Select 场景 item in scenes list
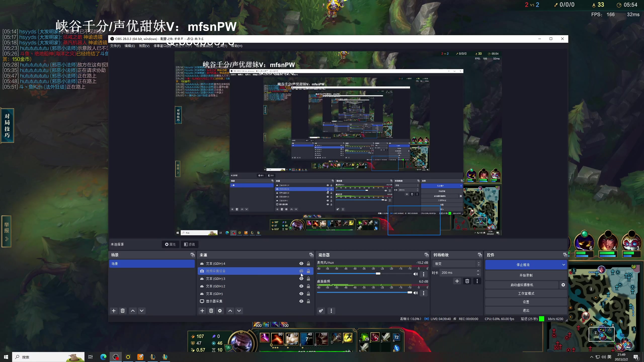 [152, 264]
